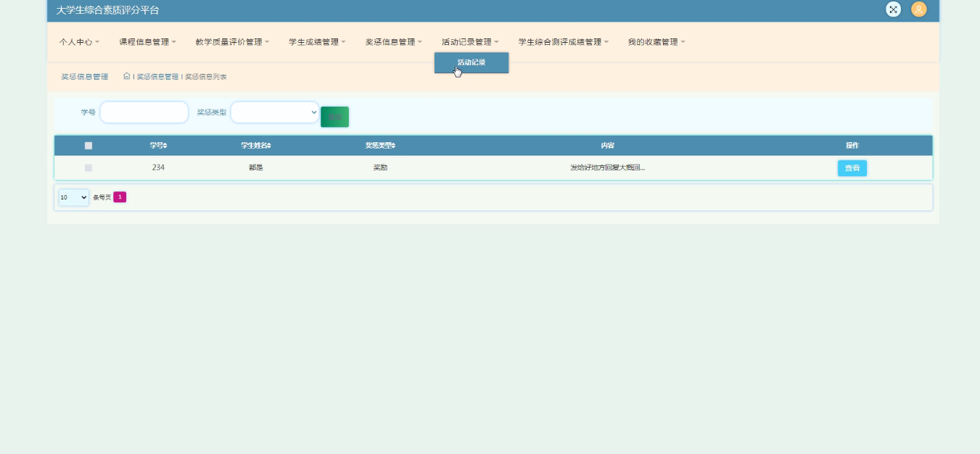Image resolution: width=980 pixels, height=454 pixels.
Task: Sort the table by 学号 column
Action: pyautogui.click(x=159, y=146)
